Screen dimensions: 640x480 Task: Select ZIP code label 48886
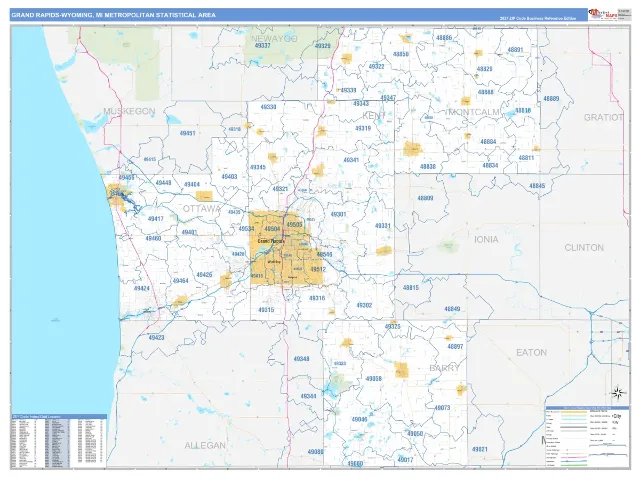[444, 38]
